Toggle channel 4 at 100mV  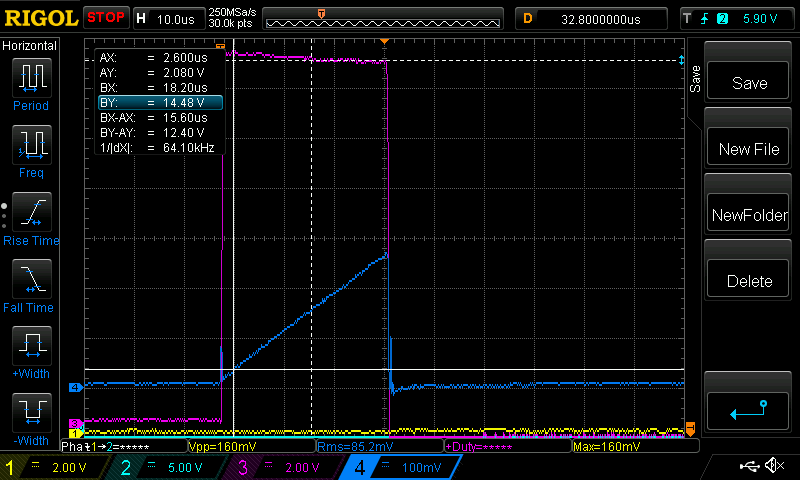395,467
